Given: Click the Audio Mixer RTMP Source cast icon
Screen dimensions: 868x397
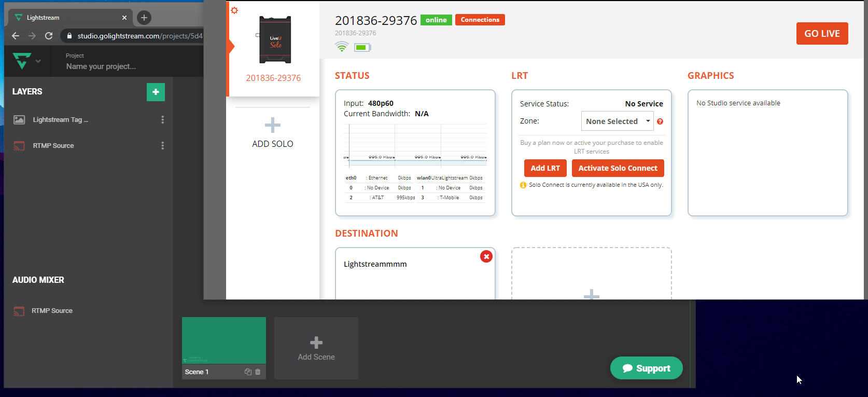Looking at the screenshot, I should click(x=19, y=311).
